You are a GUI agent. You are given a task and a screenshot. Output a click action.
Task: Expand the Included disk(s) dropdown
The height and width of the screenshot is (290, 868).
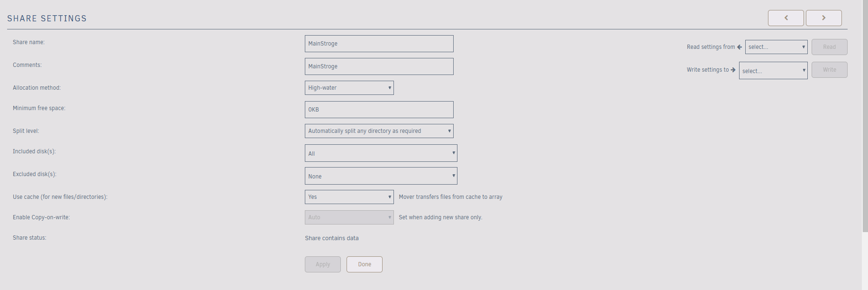tap(381, 153)
